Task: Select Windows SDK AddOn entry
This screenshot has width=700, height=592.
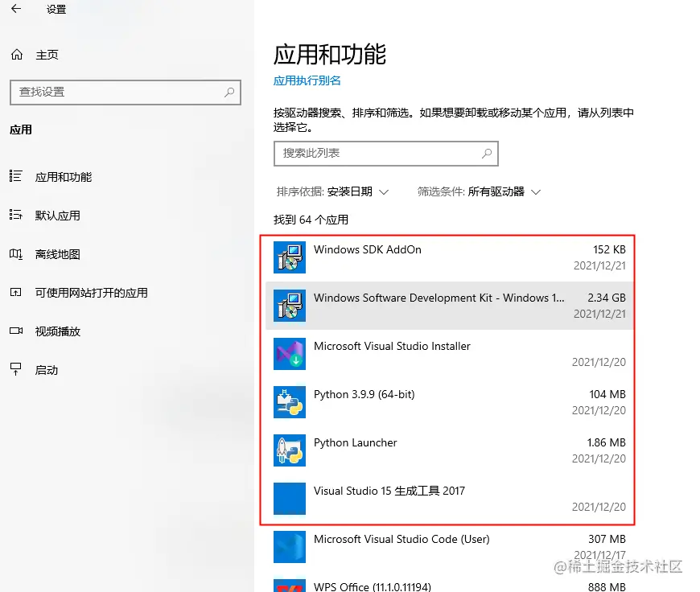Action: pos(450,257)
